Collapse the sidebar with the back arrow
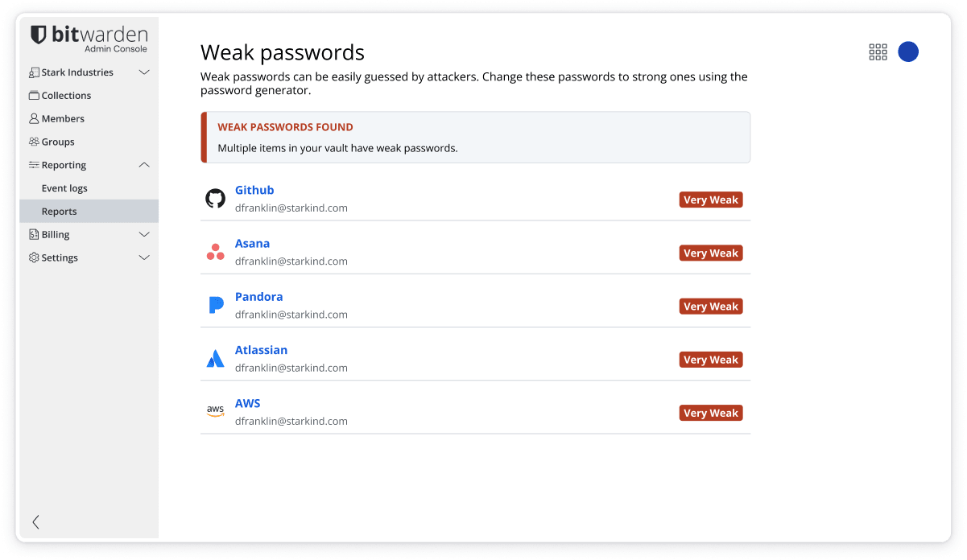 pyautogui.click(x=35, y=522)
